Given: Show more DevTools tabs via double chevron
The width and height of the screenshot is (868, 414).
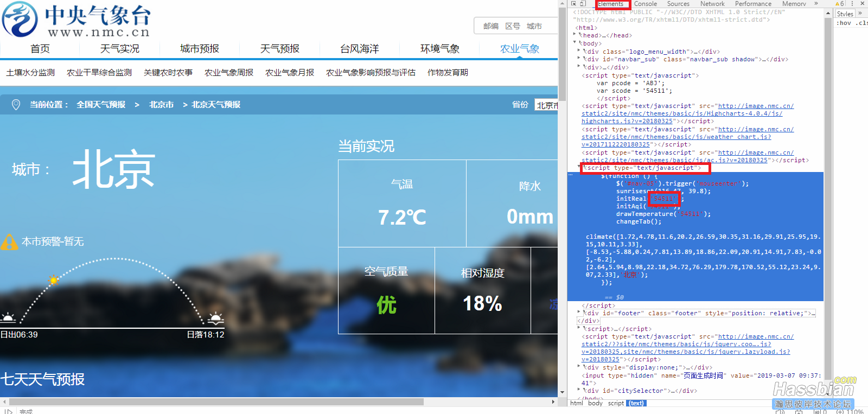Looking at the screenshot, I should [x=816, y=3].
